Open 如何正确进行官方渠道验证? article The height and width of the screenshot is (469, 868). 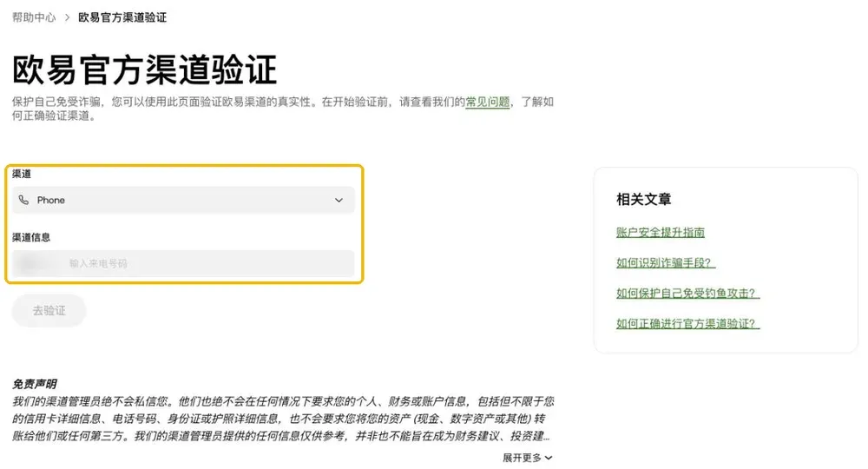point(688,324)
